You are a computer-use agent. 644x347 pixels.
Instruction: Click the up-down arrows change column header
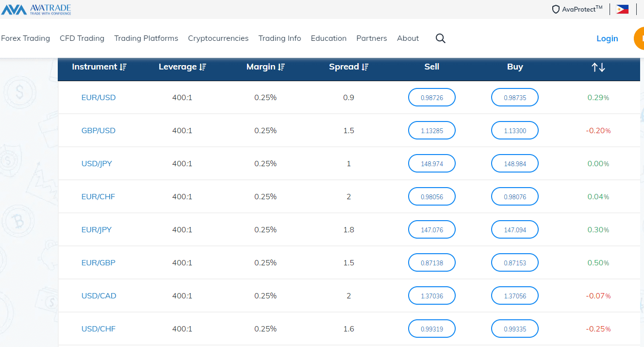tap(598, 68)
